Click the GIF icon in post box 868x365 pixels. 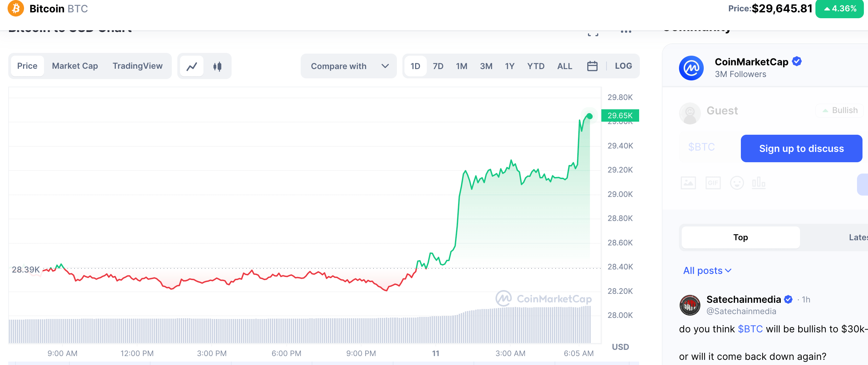click(x=713, y=183)
